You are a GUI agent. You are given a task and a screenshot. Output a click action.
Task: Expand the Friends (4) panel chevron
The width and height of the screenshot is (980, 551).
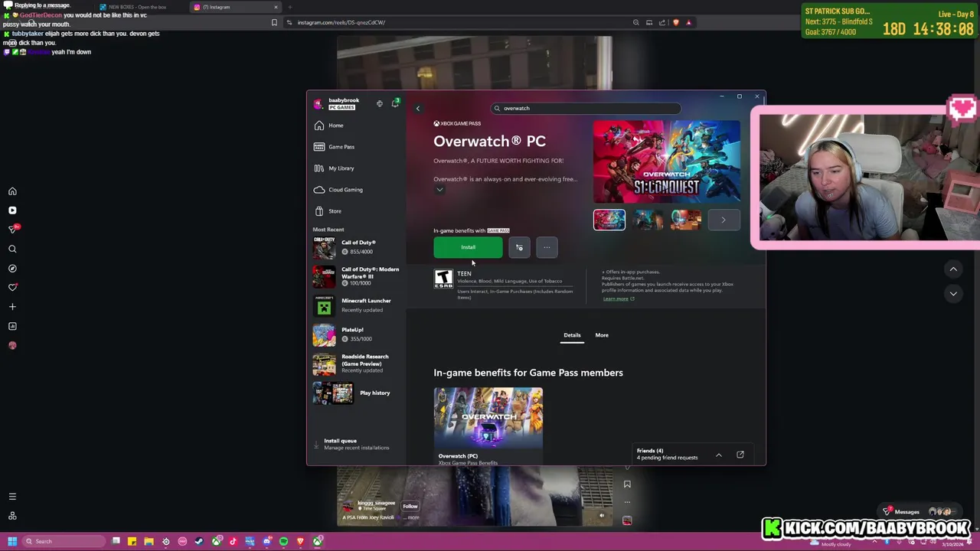(x=719, y=455)
